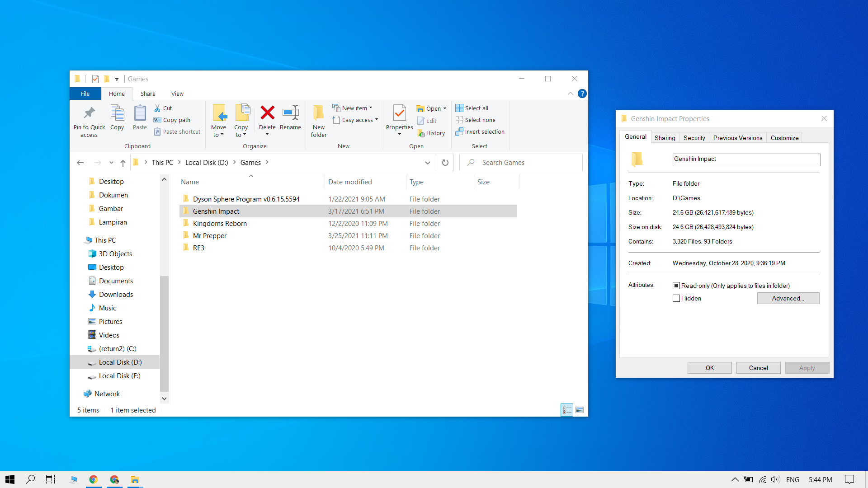The height and width of the screenshot is (488, 868).
Task: Switch to the Share ribbon tab
Action: pyautogui.click(x=148, y=94)
